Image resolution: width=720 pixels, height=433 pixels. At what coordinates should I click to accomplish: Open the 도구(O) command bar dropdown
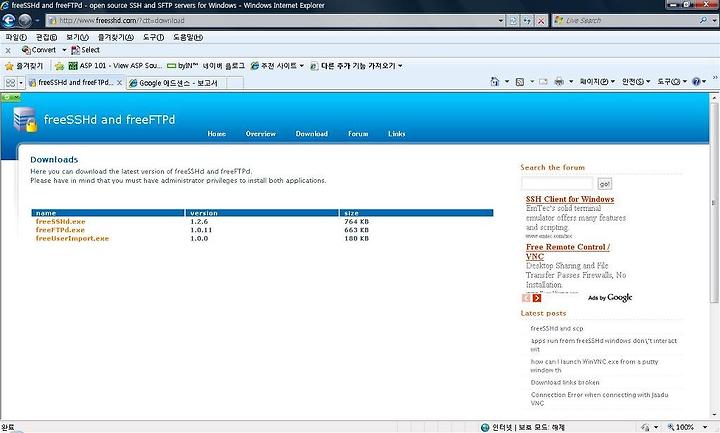(x=671, y=82)
